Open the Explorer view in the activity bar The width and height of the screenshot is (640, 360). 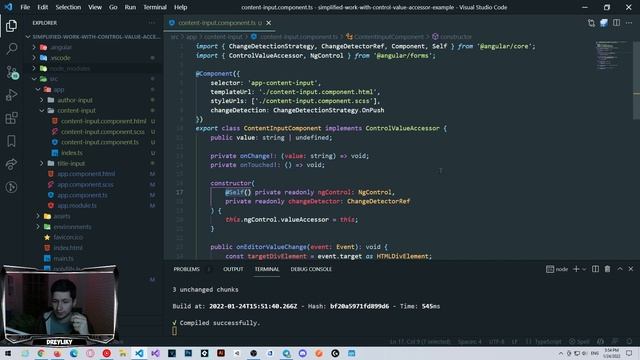click(11, 26)
